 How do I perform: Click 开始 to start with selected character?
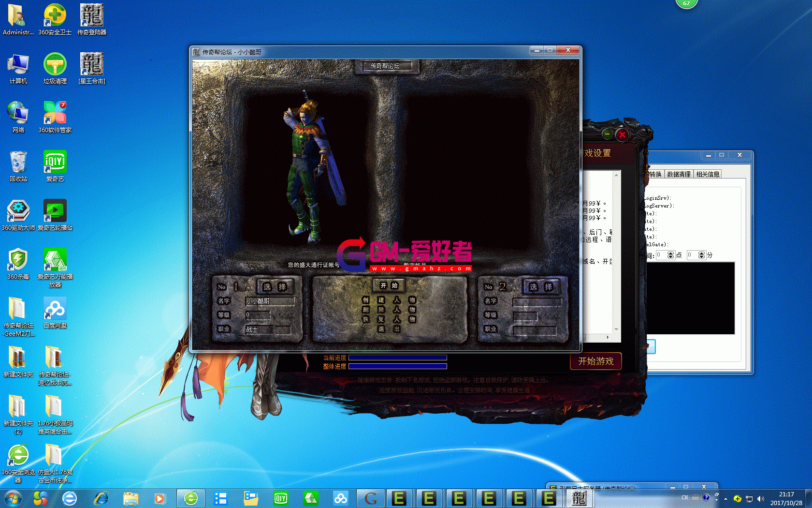389,285
